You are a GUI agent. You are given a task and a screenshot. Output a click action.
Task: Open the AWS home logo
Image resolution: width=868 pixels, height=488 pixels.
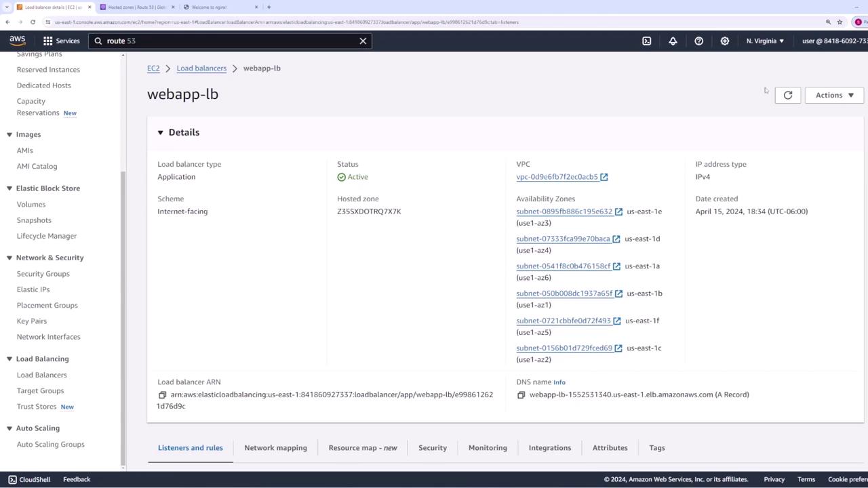coord(18,41)
